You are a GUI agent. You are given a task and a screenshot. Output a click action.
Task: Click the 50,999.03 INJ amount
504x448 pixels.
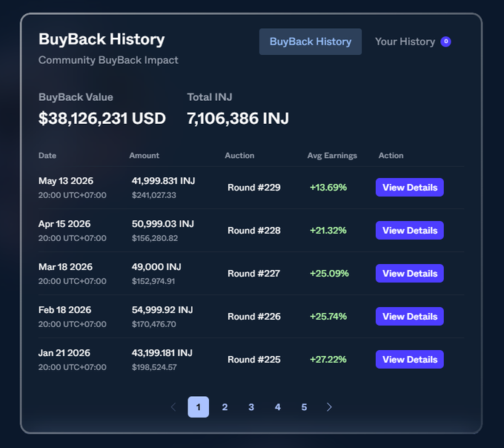[x=162, y=224]
